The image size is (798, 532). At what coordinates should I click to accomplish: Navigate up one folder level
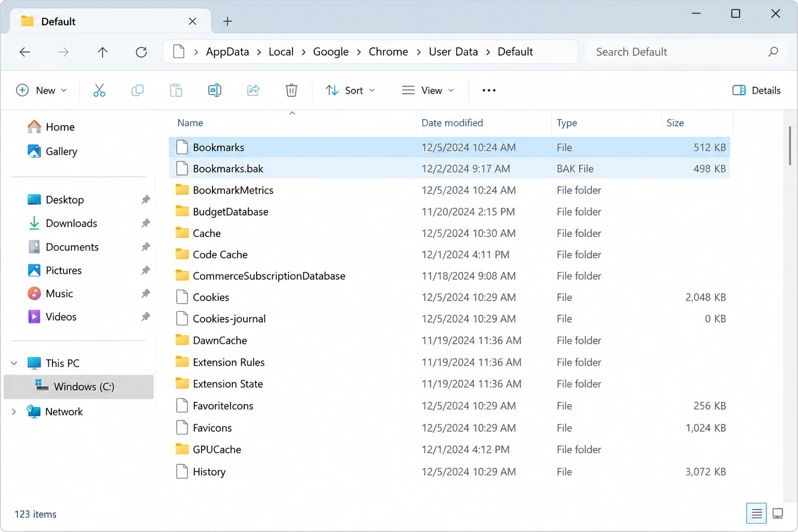coord(102,52)
